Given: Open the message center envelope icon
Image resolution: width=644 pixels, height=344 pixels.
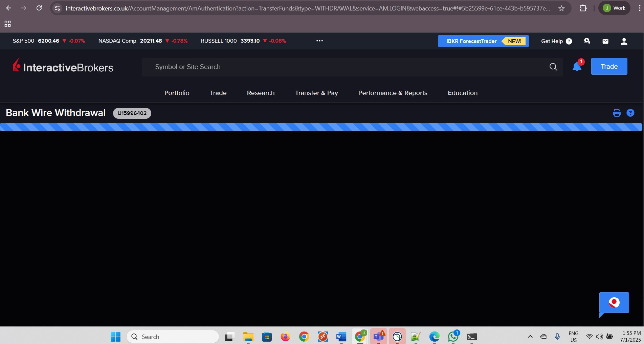Looking at the screenshot, I should [605, 41].
